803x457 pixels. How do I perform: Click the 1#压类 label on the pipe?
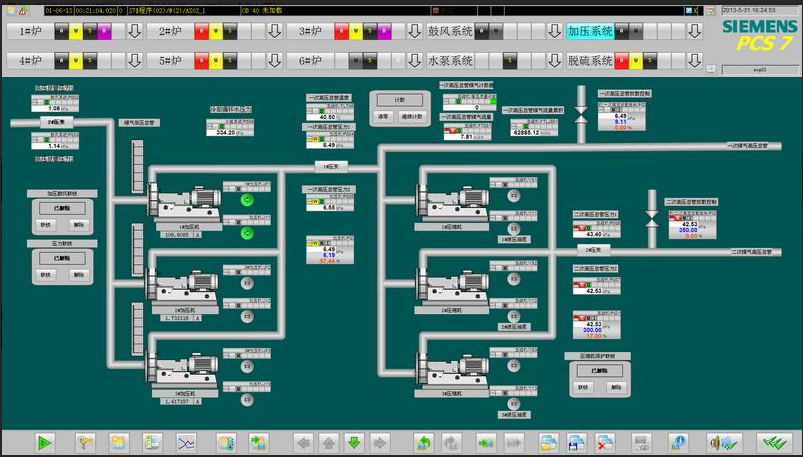[x=331, y=167]
